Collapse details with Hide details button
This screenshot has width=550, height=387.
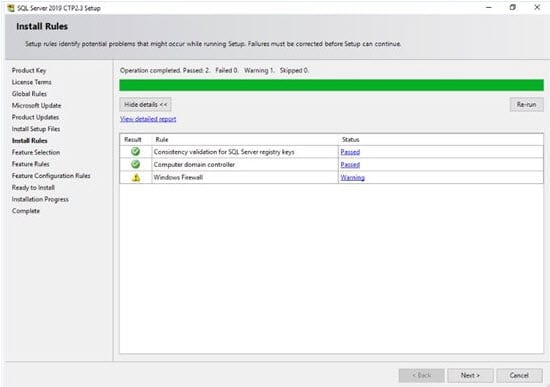[x=145, y=105]
